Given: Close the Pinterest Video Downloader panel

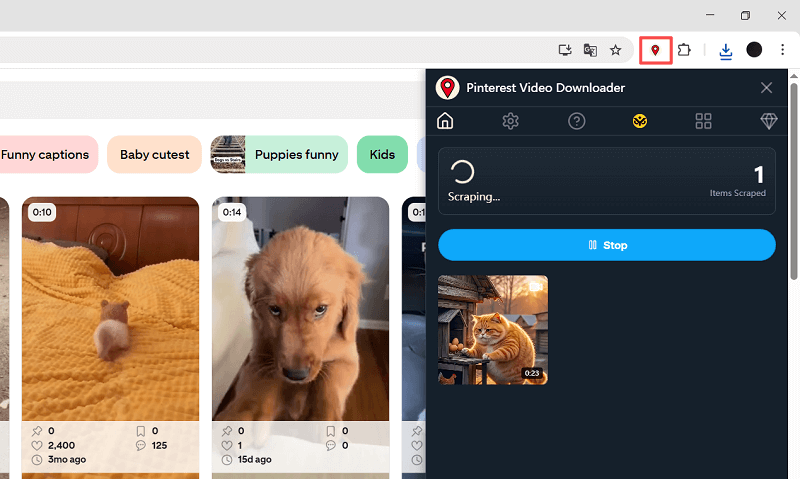Looking at the screenshot, I should 766,88.
